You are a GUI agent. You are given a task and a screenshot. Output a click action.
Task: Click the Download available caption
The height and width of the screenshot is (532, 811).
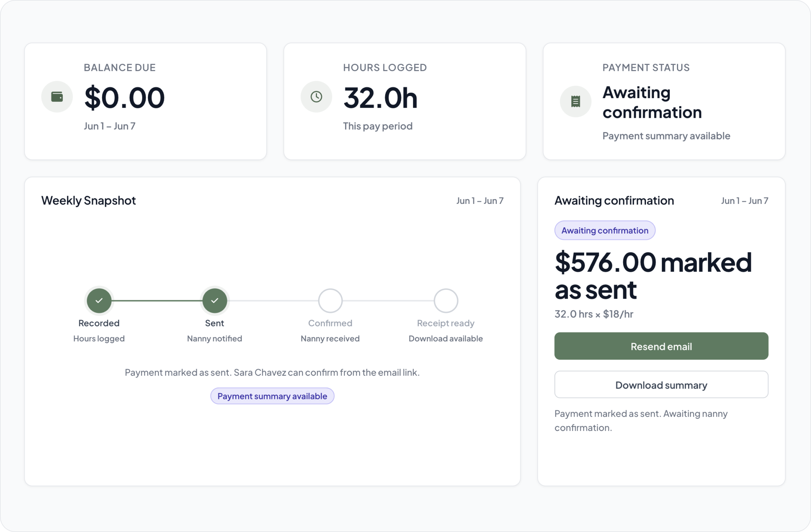[x=446, y=339]
